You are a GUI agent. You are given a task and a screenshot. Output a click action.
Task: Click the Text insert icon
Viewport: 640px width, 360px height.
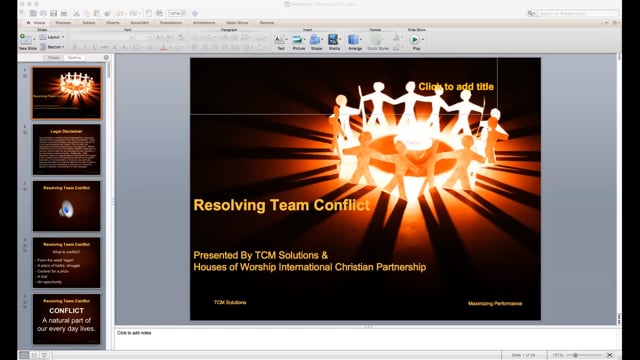280,40
